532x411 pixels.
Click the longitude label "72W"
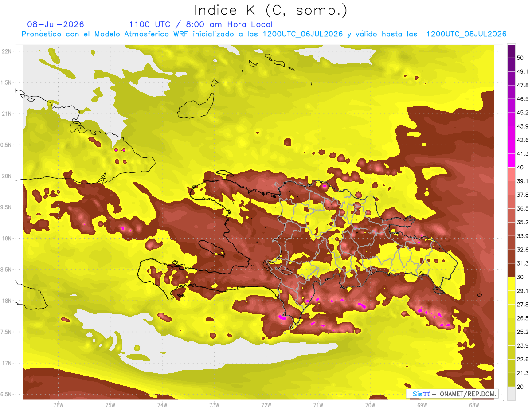point(266,405)
